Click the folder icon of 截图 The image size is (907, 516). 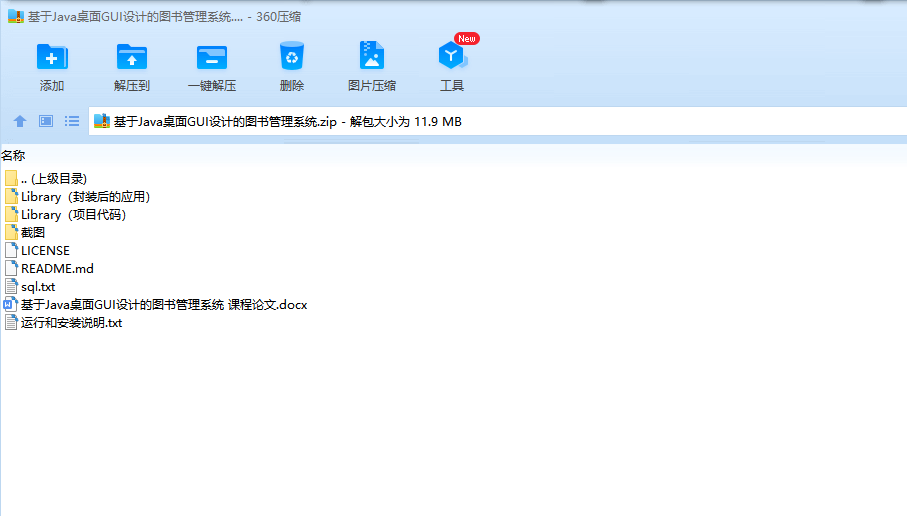pyautogui.click(x=11, y=233)
